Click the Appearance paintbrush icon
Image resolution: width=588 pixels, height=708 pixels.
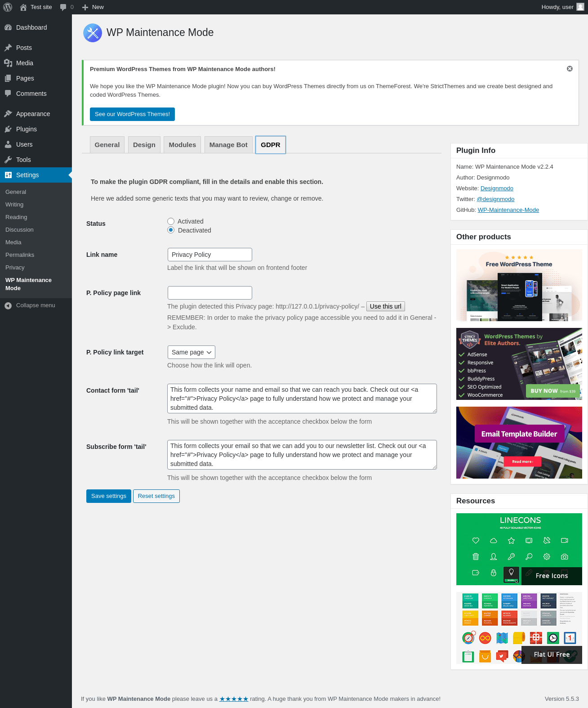click(x=8, y=114)
